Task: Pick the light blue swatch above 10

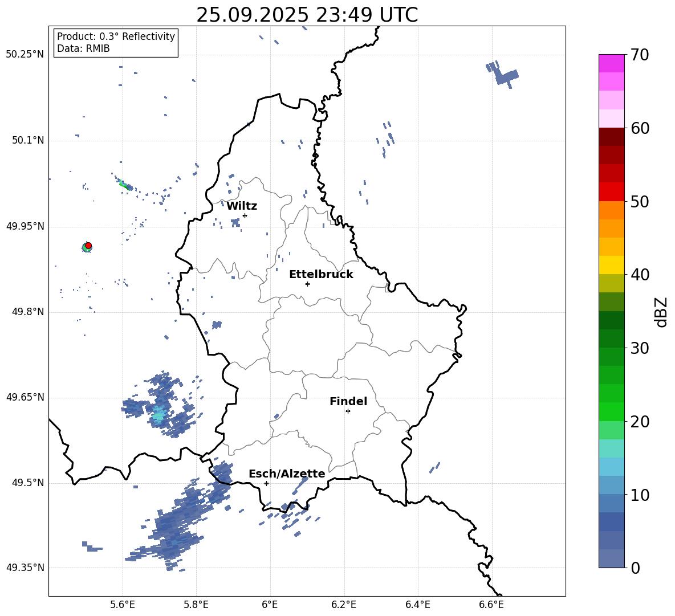Action: click(612, 485)
